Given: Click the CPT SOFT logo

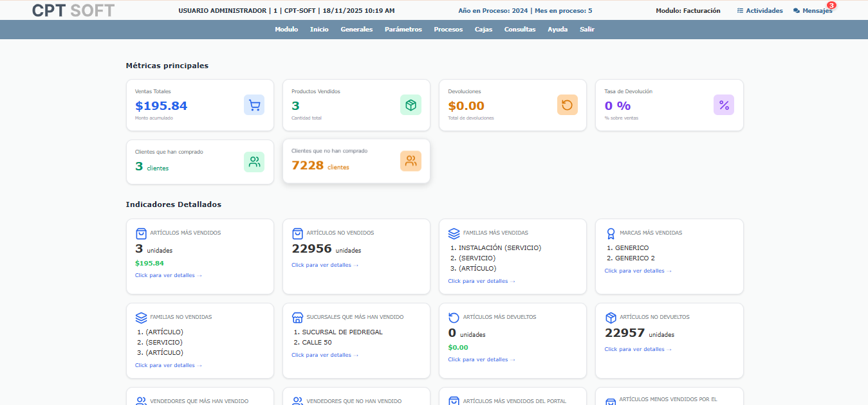Looking at the screenshot, I should (71, 10).
